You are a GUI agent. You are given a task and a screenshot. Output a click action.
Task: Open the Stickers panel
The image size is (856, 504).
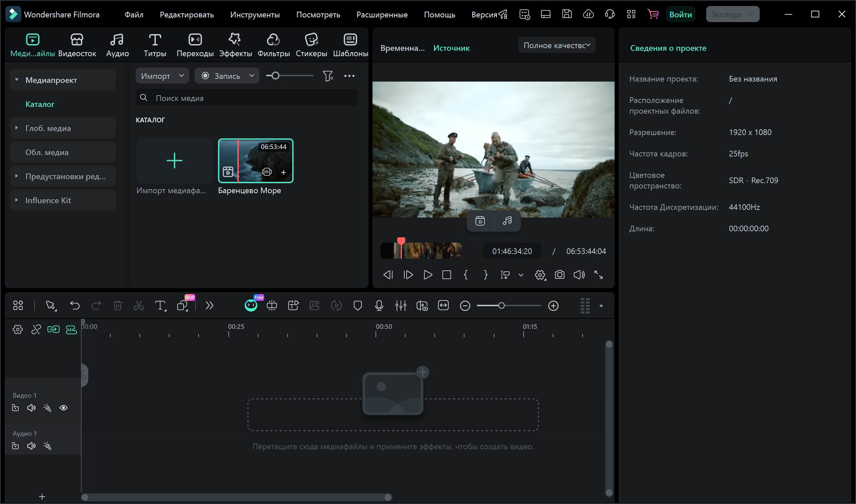311,45
